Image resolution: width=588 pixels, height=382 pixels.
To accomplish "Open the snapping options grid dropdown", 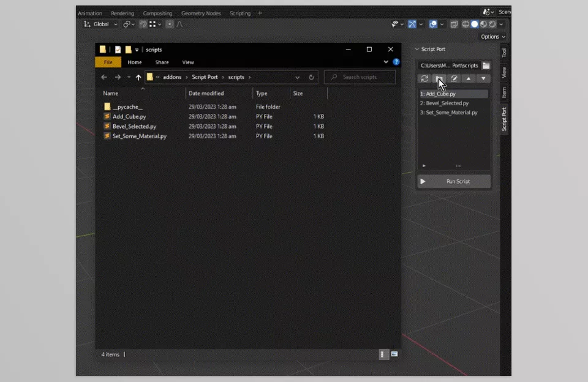I will [155, 24].
